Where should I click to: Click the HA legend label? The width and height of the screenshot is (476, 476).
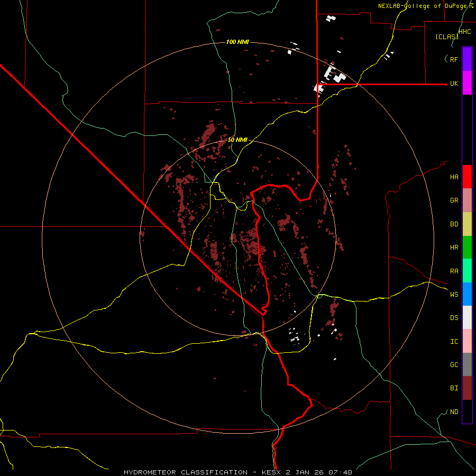[454, 177]
